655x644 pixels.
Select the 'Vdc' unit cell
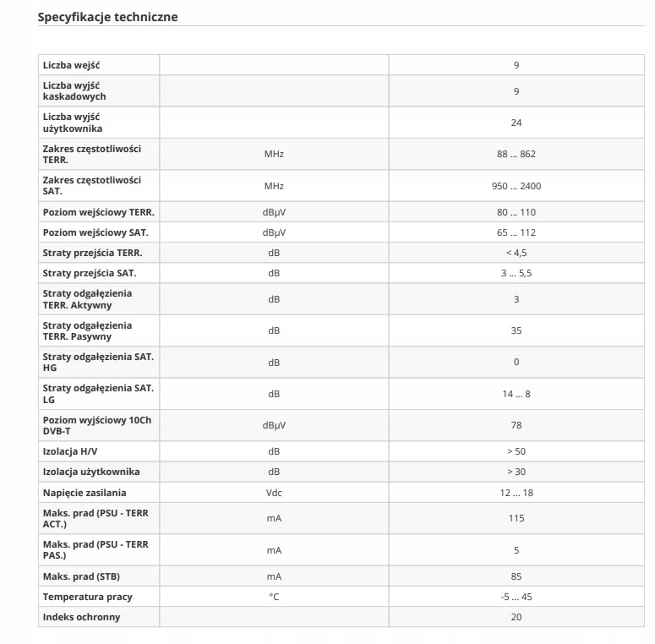click(x=274, y=493)
